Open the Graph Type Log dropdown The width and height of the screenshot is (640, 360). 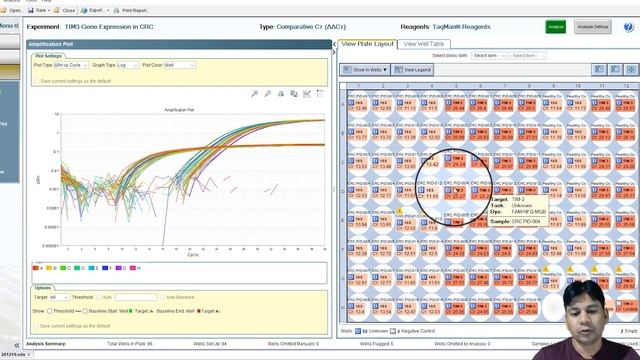pyautogui.click(x=128, y=65)
